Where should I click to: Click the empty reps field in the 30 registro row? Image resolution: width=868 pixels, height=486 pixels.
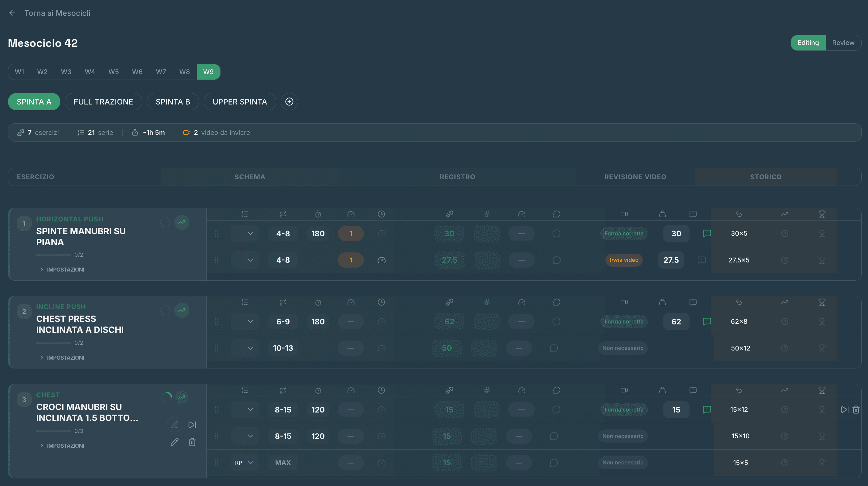[x=486, y=233]
